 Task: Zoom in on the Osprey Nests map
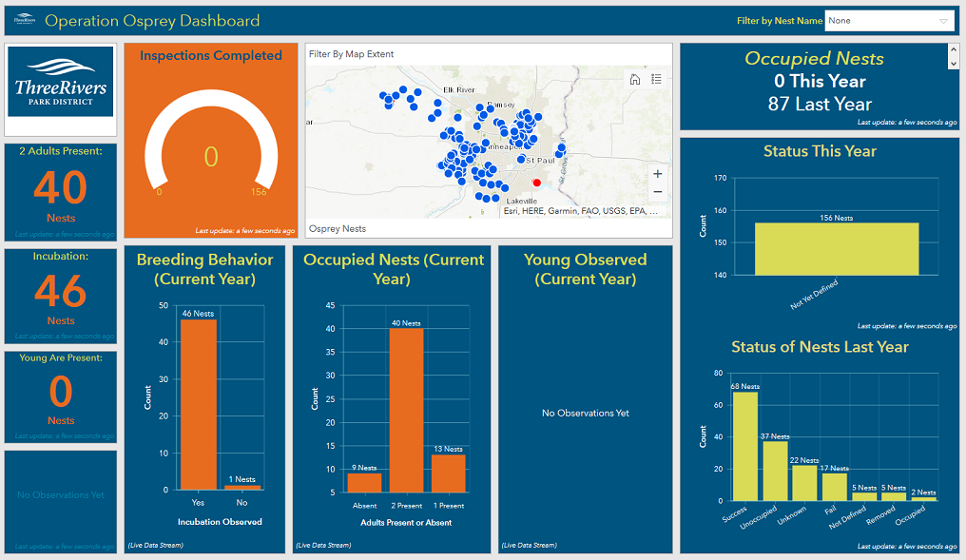coord(657,174)
